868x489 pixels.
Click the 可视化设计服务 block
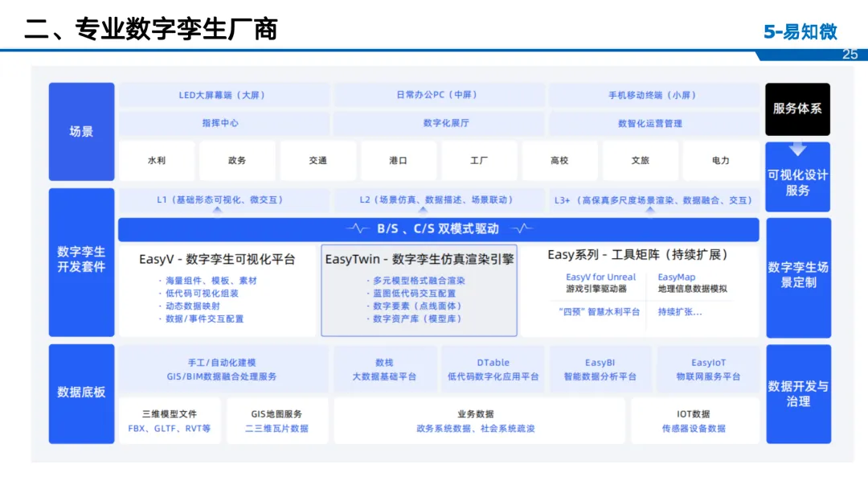pyautogui.click(x=798, y=177)
